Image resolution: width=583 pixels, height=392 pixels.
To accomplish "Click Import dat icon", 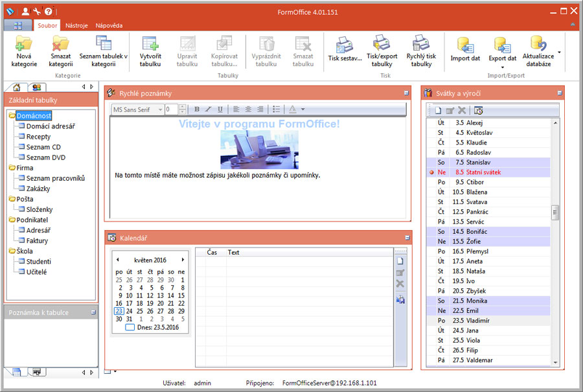I will 465,45.
